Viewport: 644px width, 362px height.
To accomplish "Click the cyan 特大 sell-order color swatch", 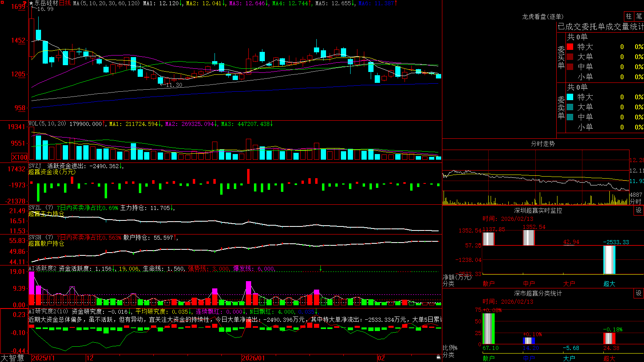I will tap(570, 97).
